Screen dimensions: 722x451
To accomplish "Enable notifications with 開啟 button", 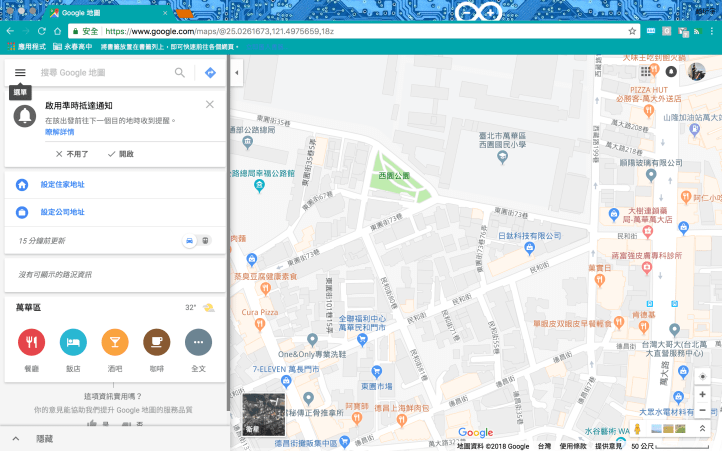I will 121,154.
